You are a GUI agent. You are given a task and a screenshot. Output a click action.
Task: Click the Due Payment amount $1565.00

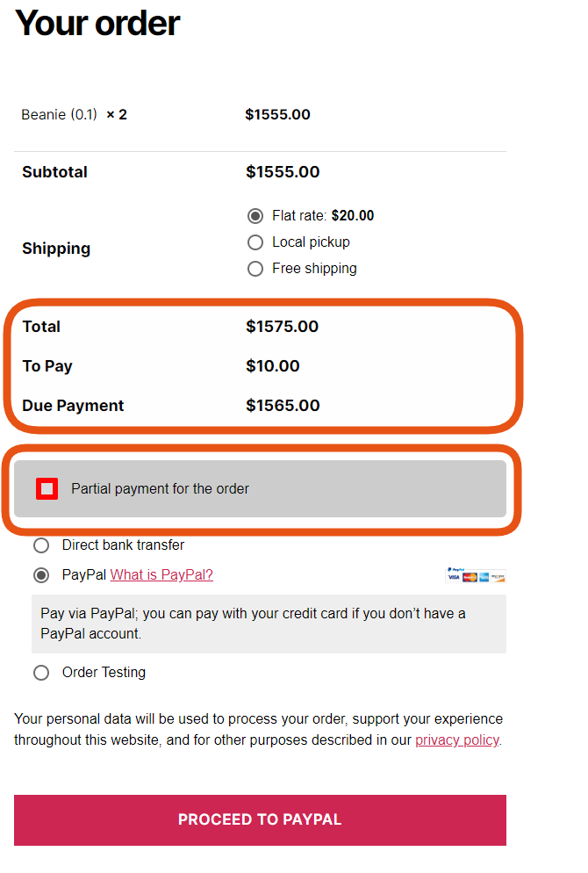click(283, 406)
